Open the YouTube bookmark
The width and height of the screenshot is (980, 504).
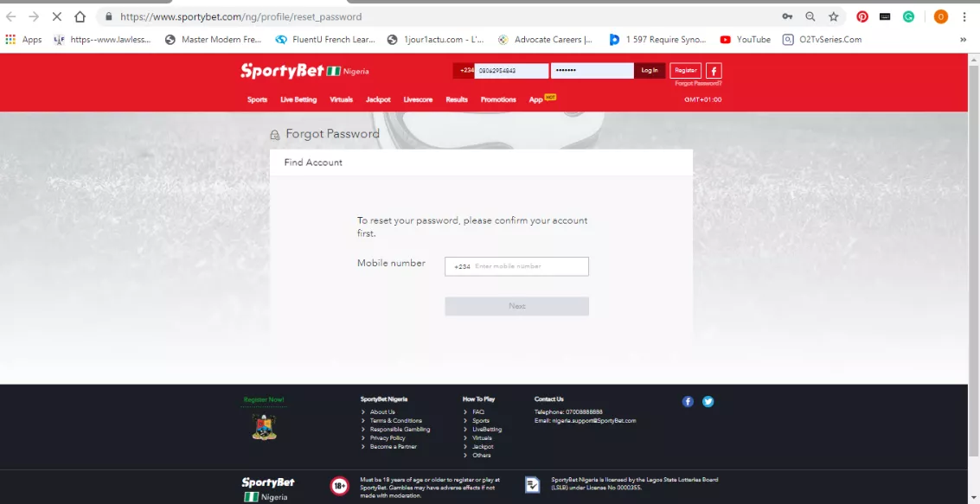coord(746,39)
